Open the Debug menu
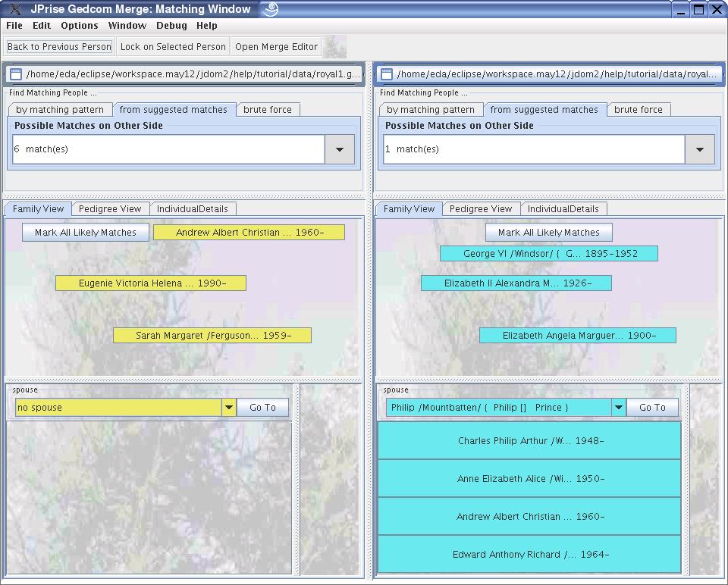 [x=171, y=25]
